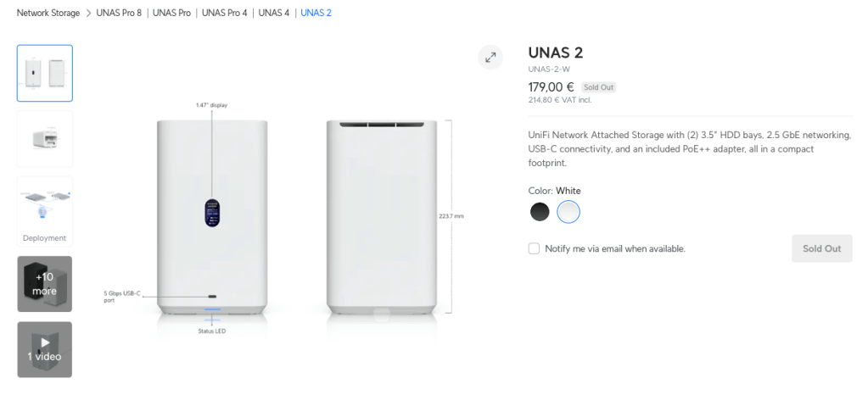
Task: Click the breadcrumb chevron after Network Storage
Action: [87, 13]
